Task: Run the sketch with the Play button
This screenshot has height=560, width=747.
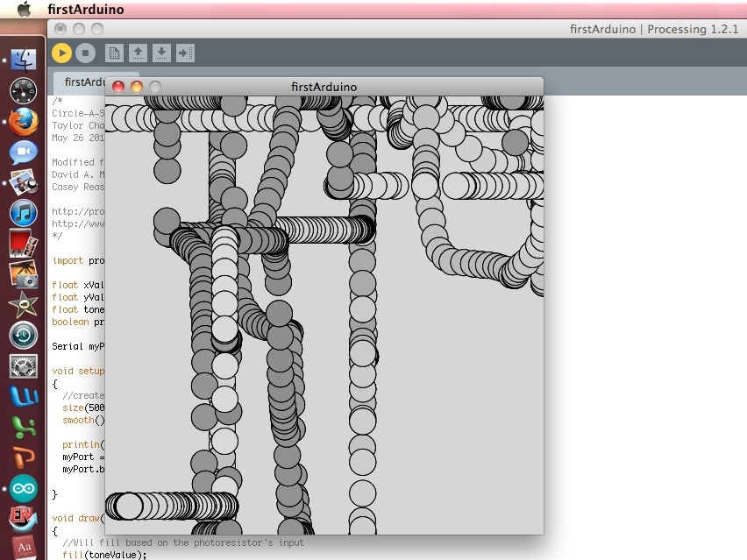Action: click(x=61, y=53)
